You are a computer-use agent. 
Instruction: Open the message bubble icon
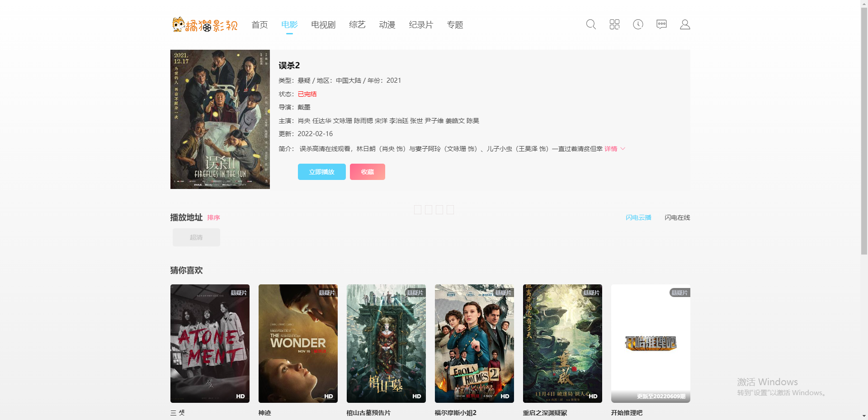tap(661, 24)
